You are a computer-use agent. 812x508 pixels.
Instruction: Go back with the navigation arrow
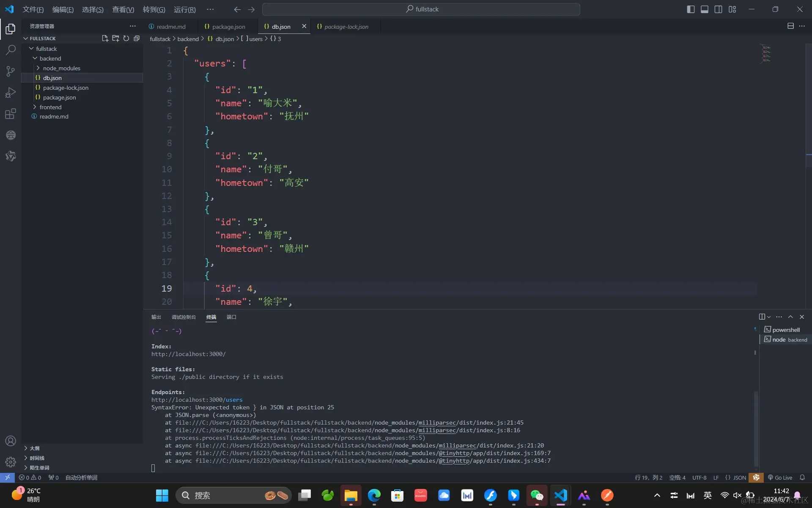[237, 9]
